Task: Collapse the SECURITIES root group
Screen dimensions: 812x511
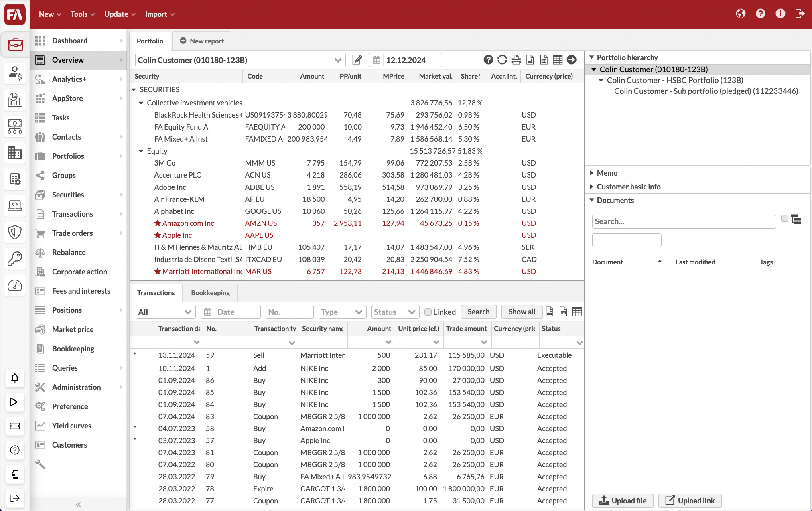Action: [x=134, y=90]
